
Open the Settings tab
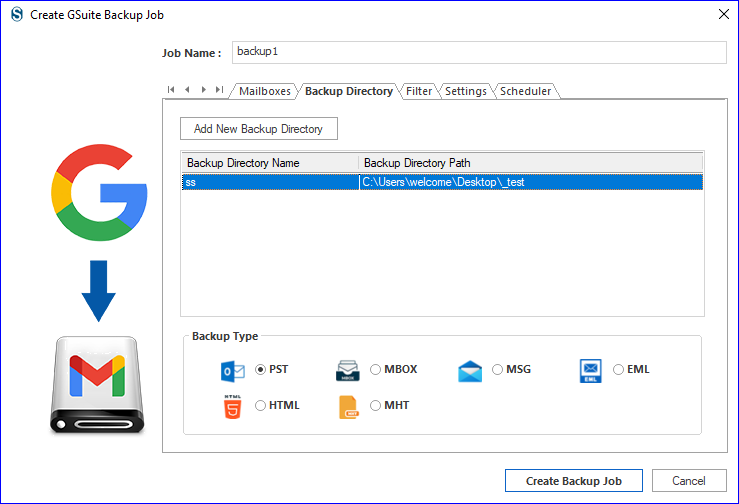466,91
